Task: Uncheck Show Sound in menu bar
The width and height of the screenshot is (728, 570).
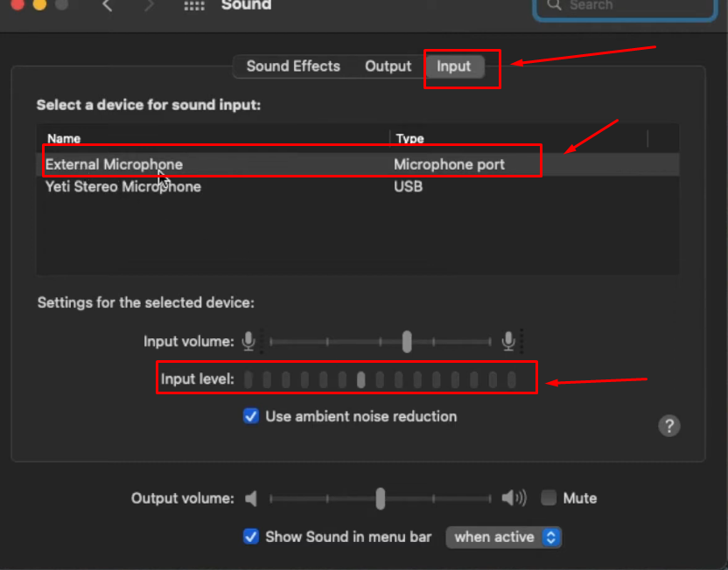Action: (x=251, y=537)
